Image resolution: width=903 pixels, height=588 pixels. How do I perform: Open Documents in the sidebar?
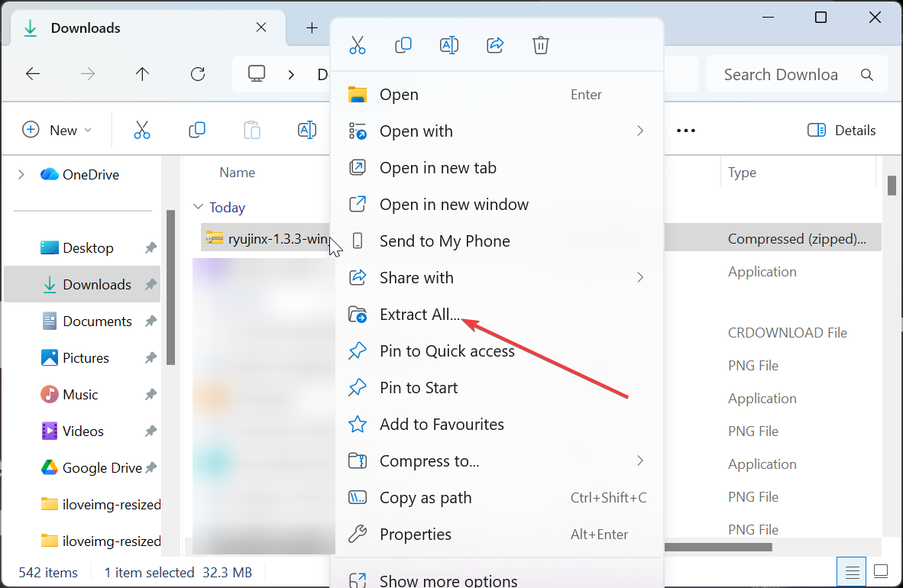point(82,321)
